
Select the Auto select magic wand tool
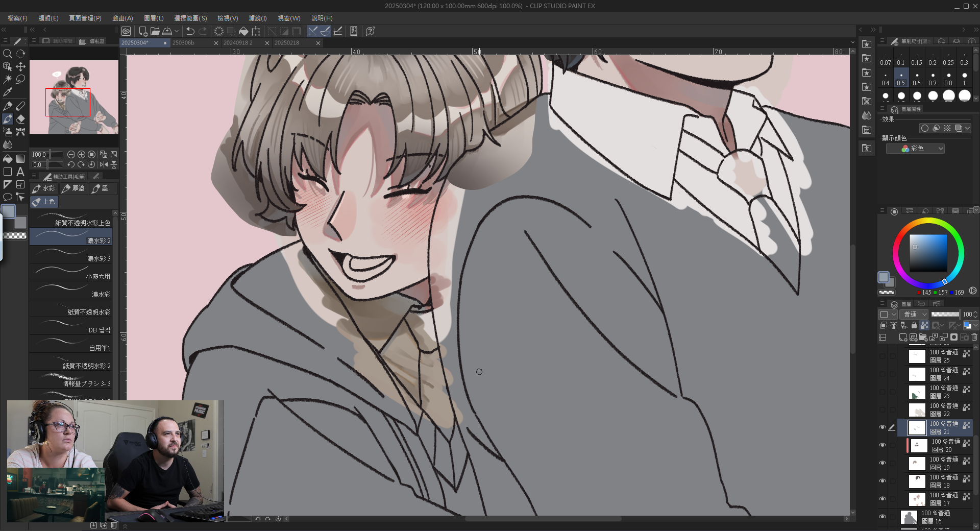(7, 79)
